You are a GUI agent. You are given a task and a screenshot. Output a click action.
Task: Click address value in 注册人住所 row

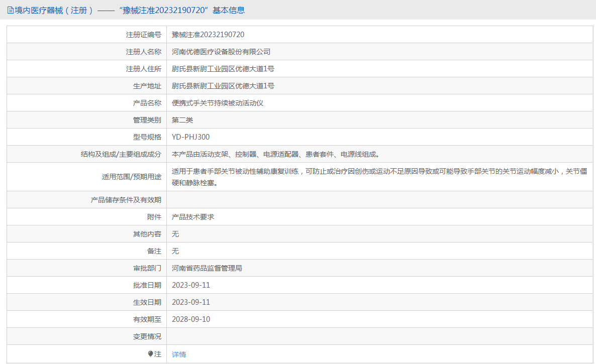click(223, 69)
